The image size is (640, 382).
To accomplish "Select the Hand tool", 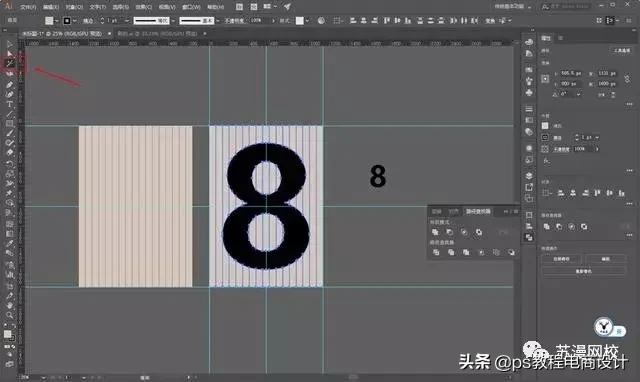I will [x=10, y=305].
